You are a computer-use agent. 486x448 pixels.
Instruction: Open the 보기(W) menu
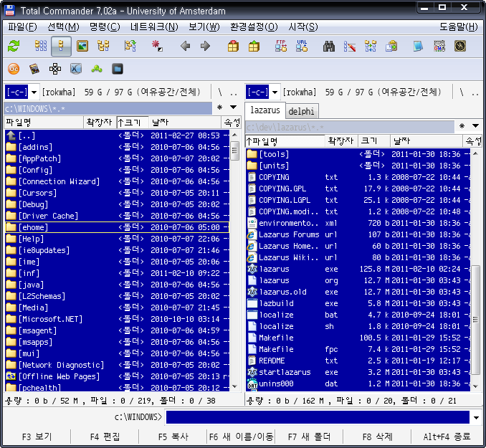click(204, 27)
